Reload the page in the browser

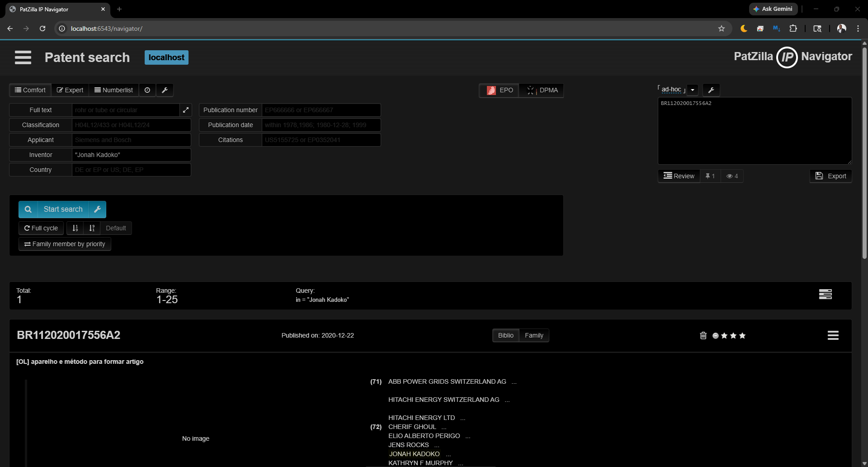pos(42,29)
